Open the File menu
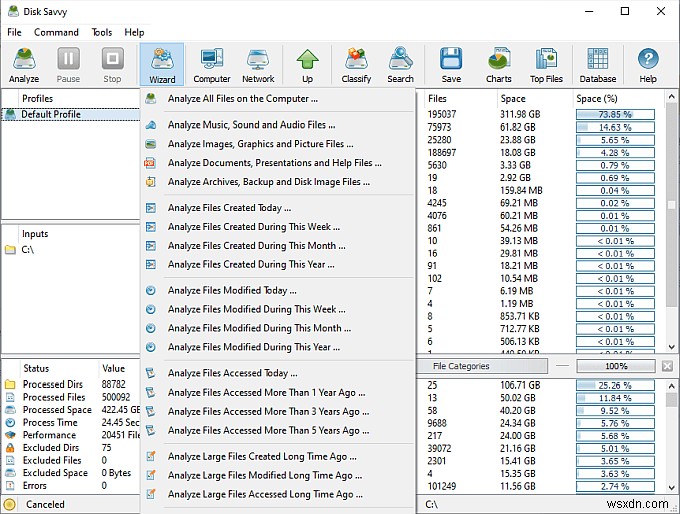This screenshot has height=514, width=680. pyautogui.click(x=14, y=32)
